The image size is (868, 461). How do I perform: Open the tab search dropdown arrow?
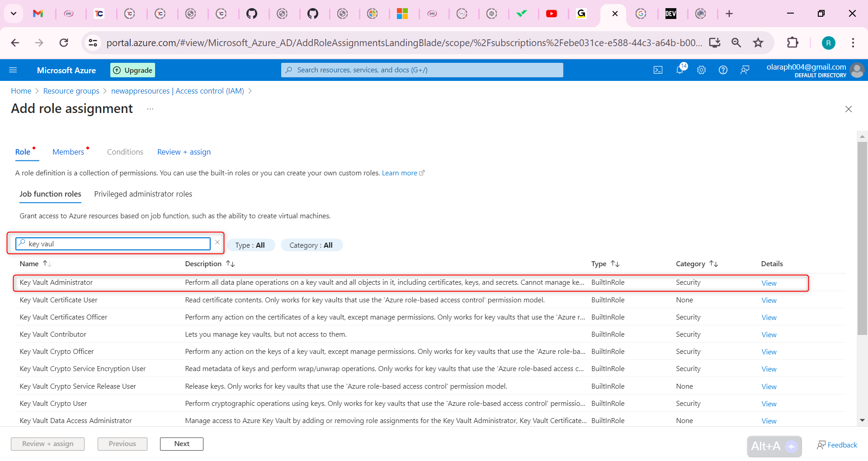pyautogui.click(x=14, y=14)
